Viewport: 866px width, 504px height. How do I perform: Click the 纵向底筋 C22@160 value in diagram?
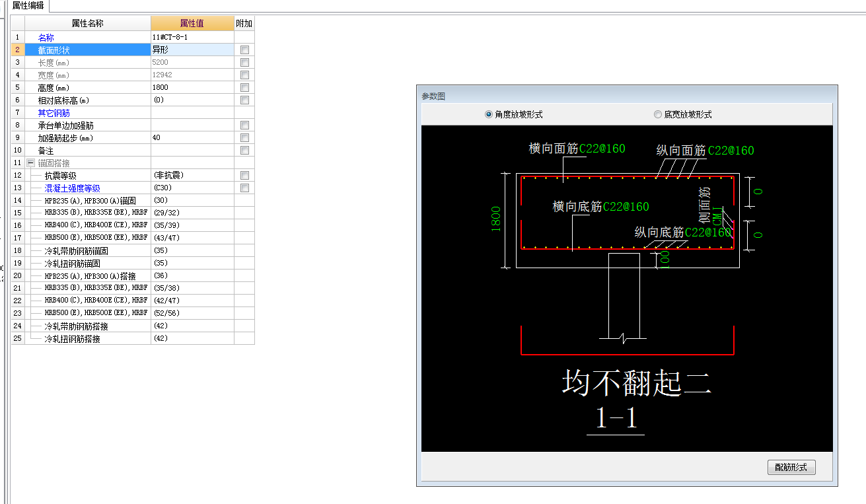(708, 233)
